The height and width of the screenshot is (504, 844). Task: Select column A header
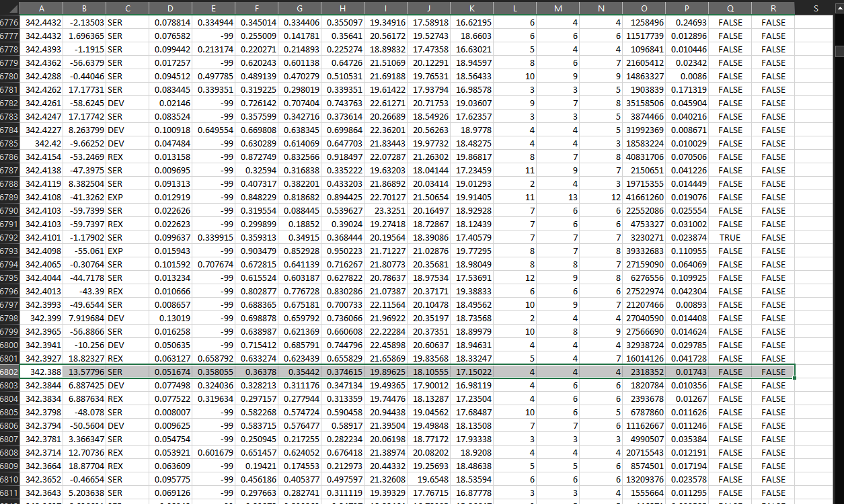pyautogui.click(x=42, y=8)
